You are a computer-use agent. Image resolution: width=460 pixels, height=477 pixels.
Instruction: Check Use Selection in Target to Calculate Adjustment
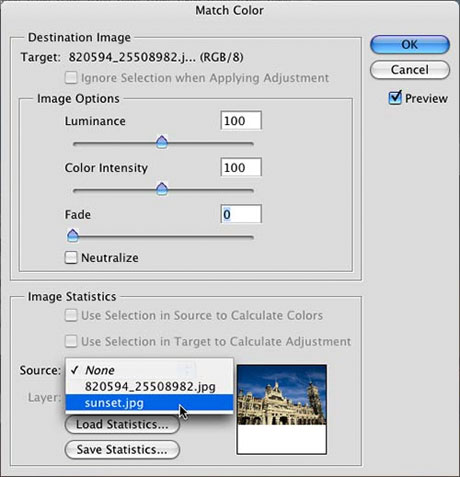pyautogui.click(x=71, y=341)
